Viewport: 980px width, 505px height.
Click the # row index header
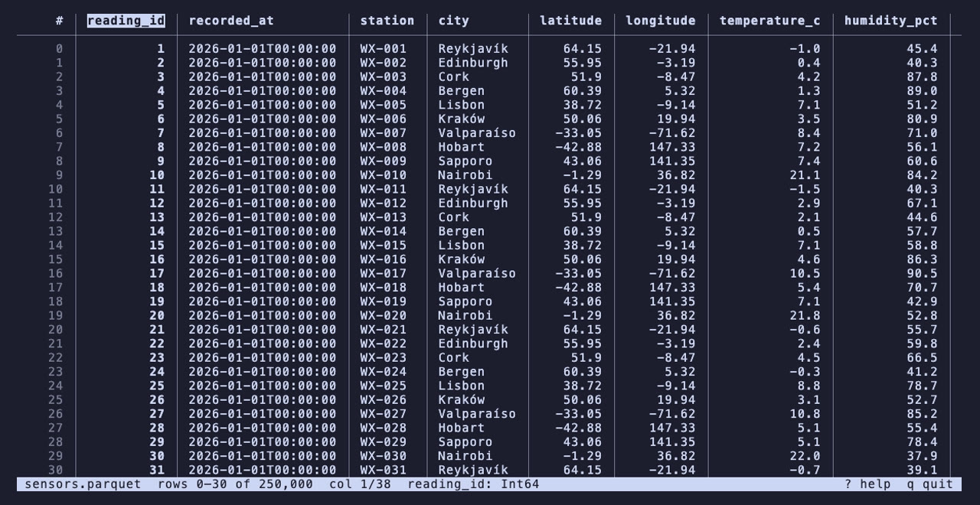(59, 21)
